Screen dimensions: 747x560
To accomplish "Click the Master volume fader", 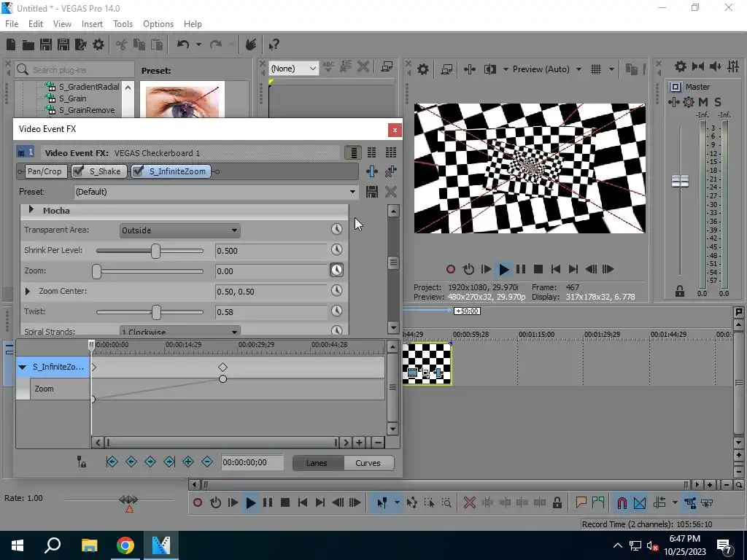I will pos(680,181).
